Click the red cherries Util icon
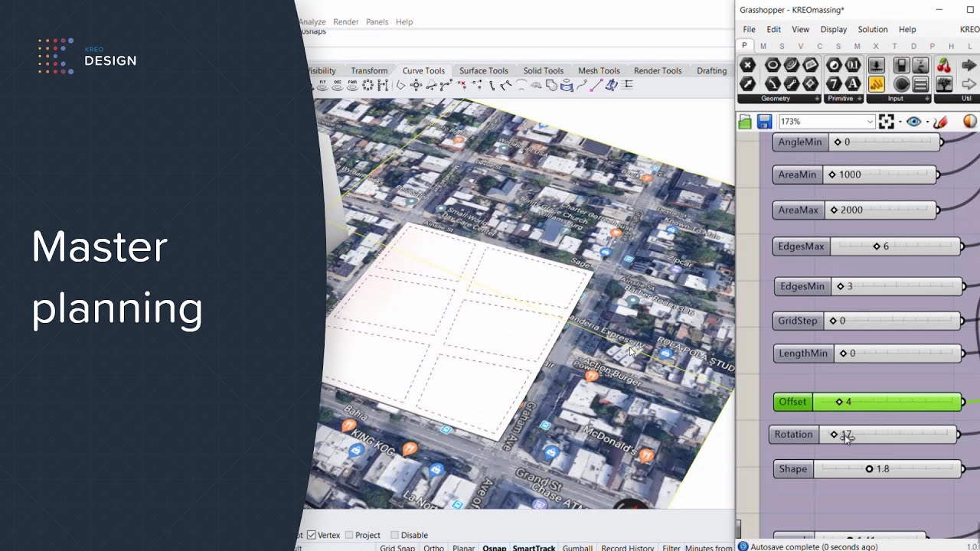The width and height of the screenshot is (980, 551). click(944, 66)
